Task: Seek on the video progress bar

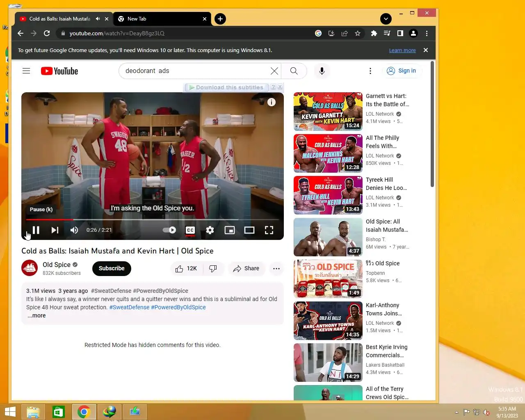Action: (153, 220)
